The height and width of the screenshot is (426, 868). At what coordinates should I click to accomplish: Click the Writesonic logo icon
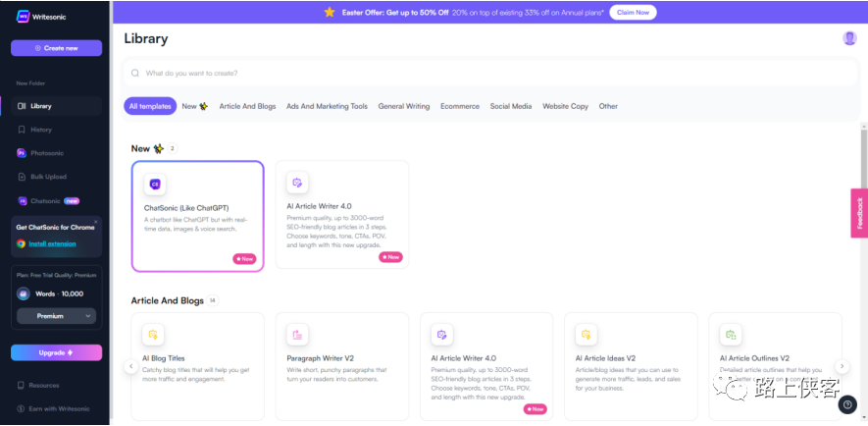23,17
